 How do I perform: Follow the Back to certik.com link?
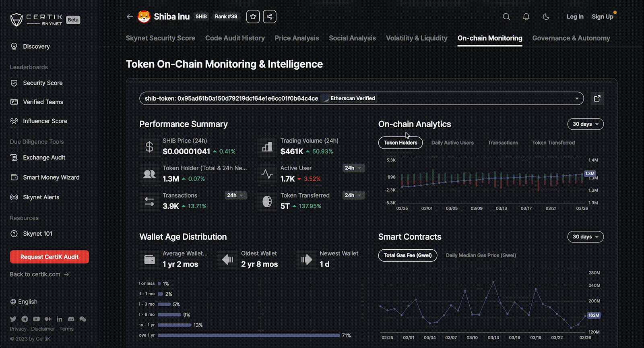click(39, 274)
